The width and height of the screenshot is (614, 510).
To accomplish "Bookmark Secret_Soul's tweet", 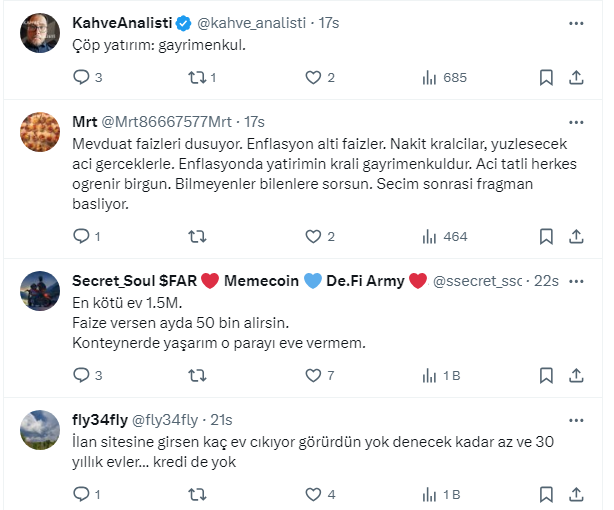I will (x=546, y=376).
